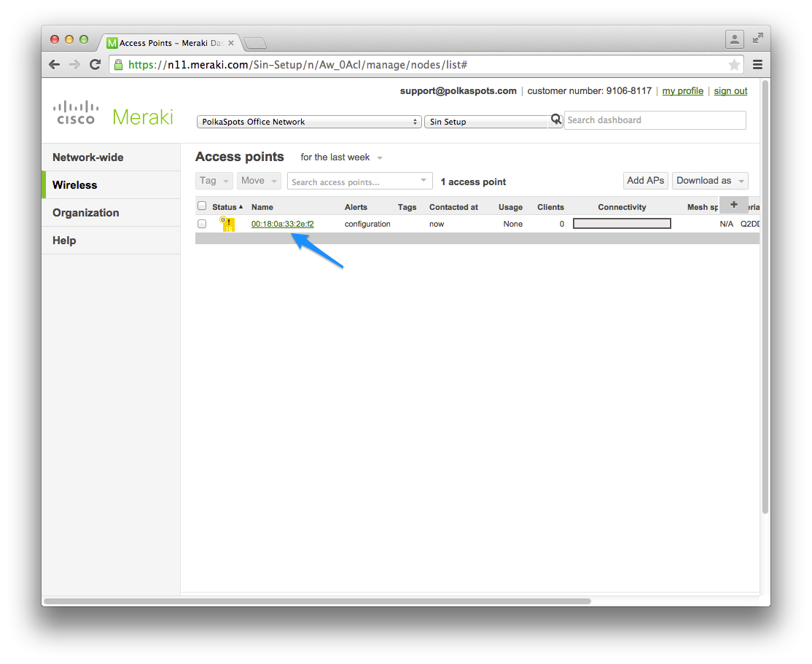
Task: Click the vertical page scrollbar
Action: click(765, 296)
